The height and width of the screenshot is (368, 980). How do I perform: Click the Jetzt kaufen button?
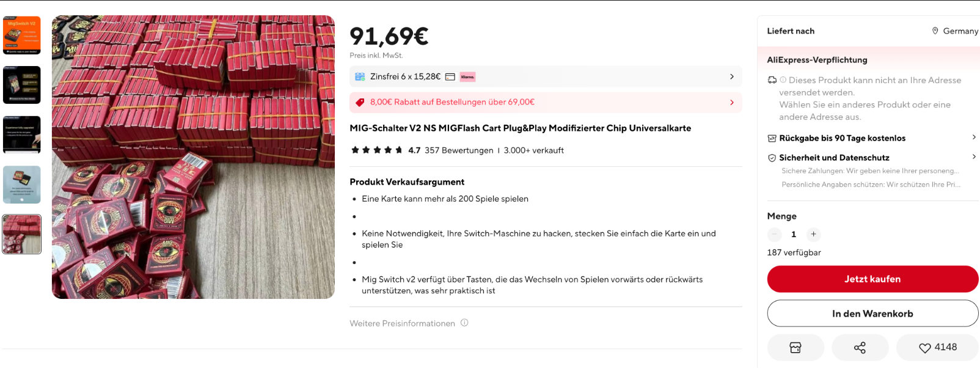872,279
